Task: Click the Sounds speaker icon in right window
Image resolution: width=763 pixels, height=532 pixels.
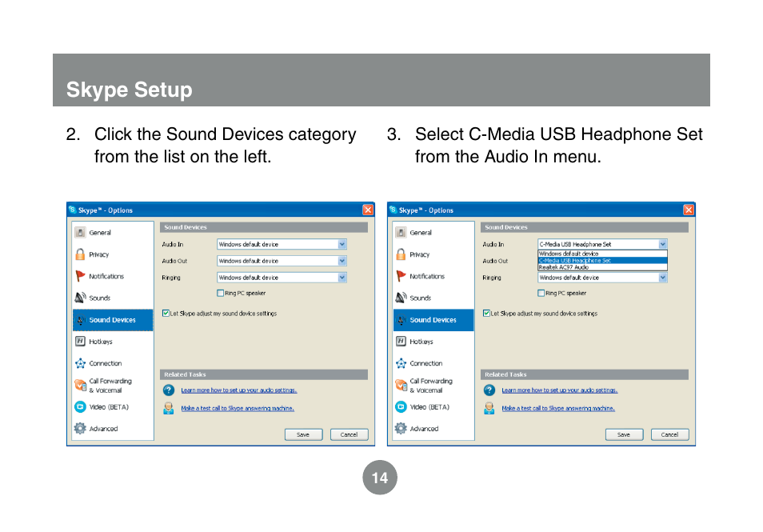Action: [401, 298]
